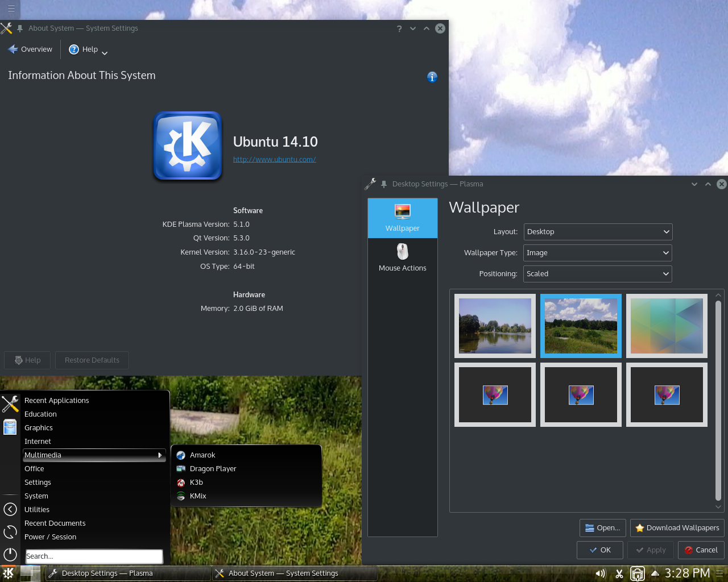Click the reboot circular-arrows icon in launcher
The height and width of the screenshot is (582, 728).
(x=10, y=532)
